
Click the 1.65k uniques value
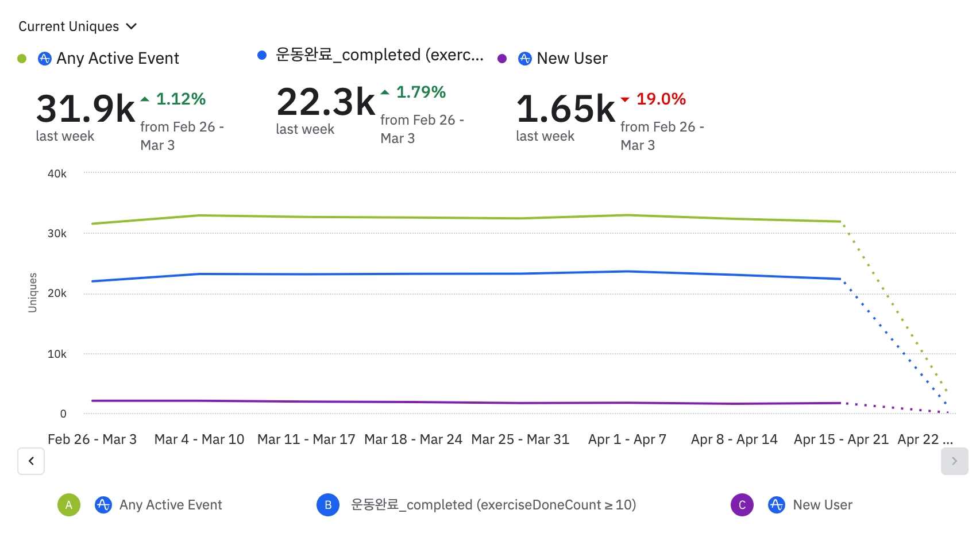(x=566, y=109)
